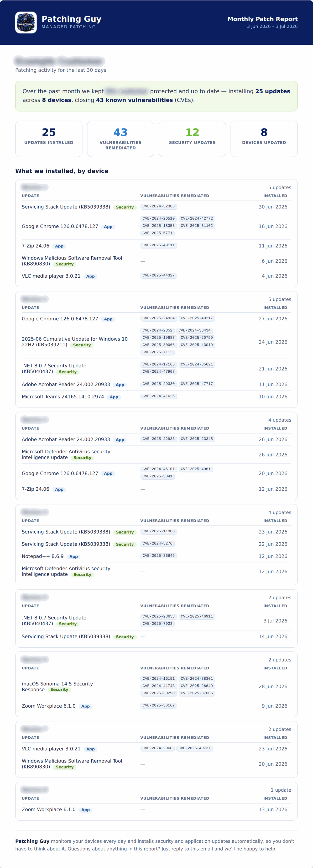Select the CVE-2025-43019 tag
Screen dimensions: 313x868
pos(197,345)
